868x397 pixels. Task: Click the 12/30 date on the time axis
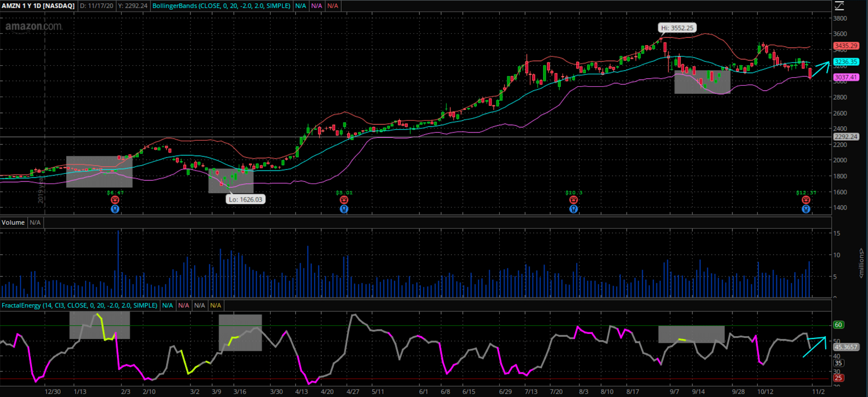(53, 392)
